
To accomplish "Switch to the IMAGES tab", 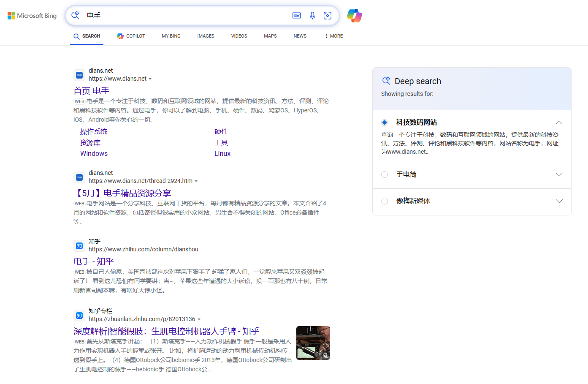I will pyautogui.click(x=206, y=36).
